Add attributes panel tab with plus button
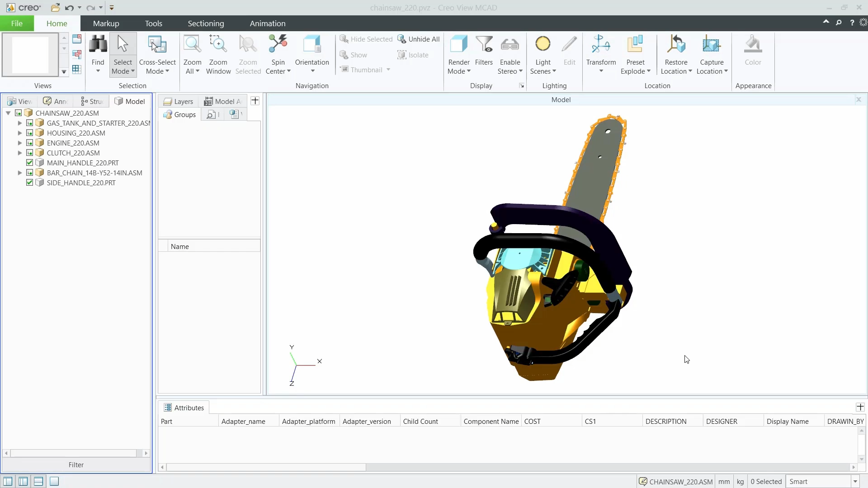 (x=860, y=407)
